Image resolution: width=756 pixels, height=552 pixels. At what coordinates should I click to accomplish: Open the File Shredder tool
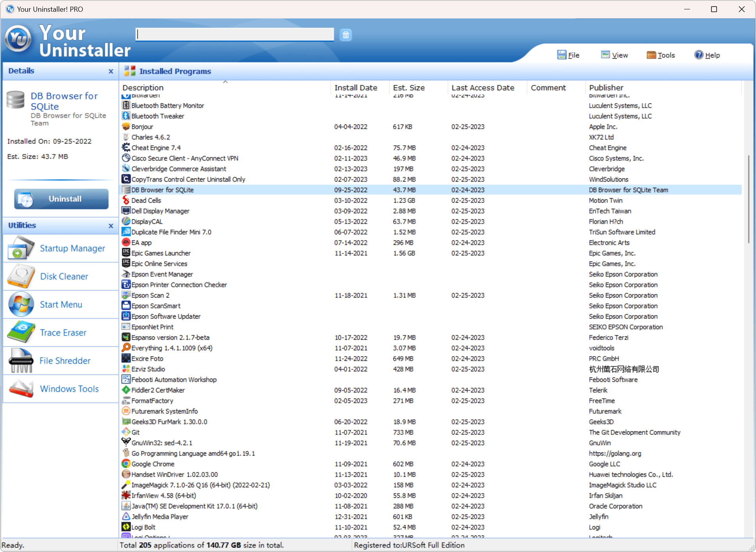pos(65,361)
